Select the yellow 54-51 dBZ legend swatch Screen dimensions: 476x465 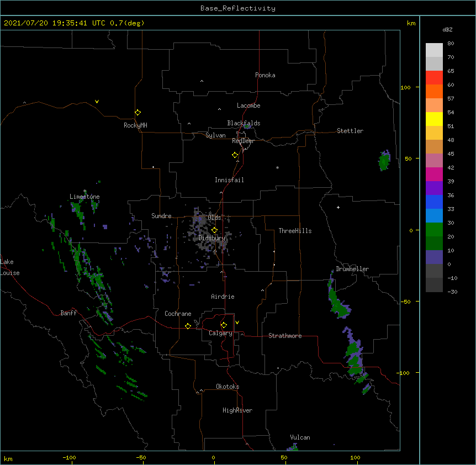click(434, 119)
